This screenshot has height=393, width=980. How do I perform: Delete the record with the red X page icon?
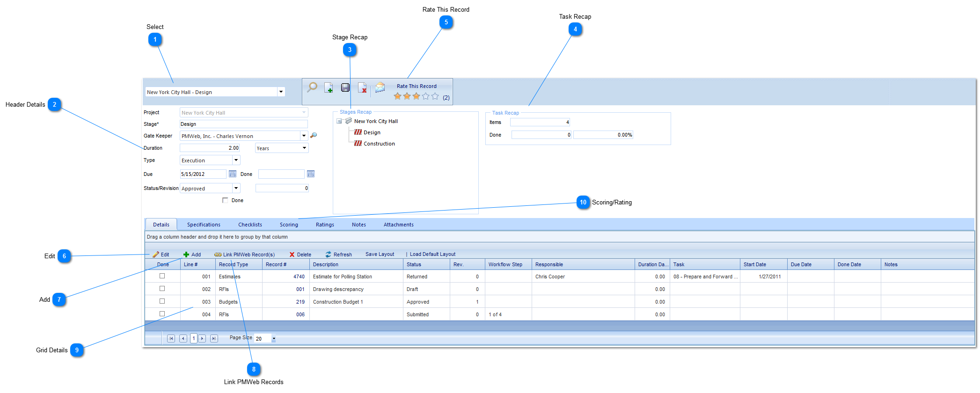coord(362,87)
